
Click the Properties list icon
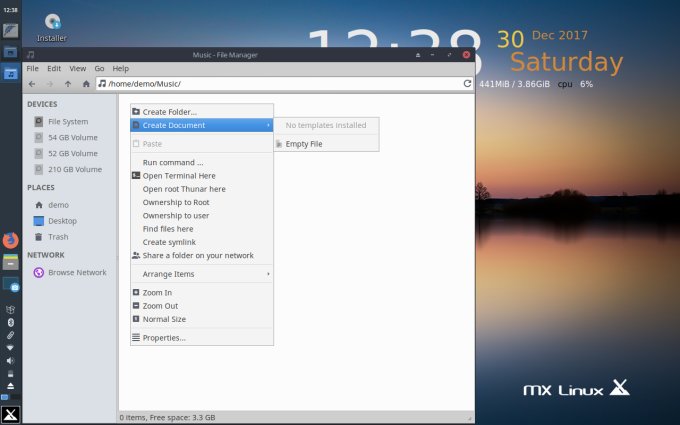click(136, 337)
